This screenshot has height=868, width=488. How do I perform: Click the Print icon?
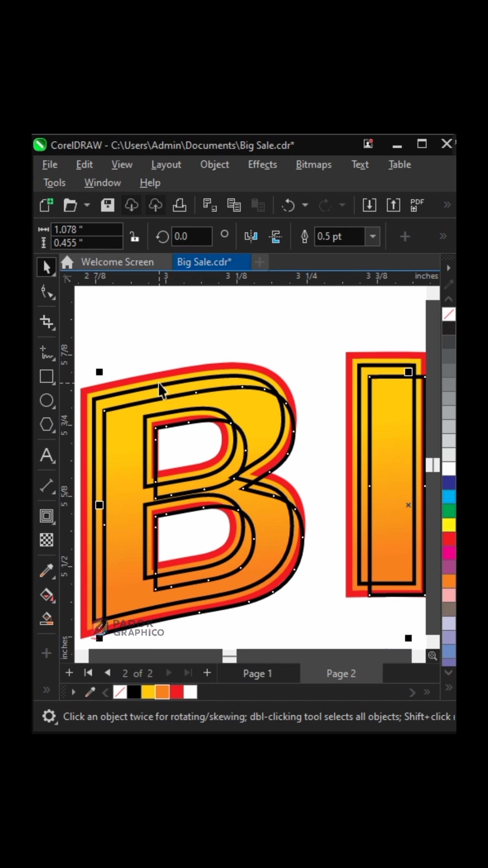(x=179, y=205)
